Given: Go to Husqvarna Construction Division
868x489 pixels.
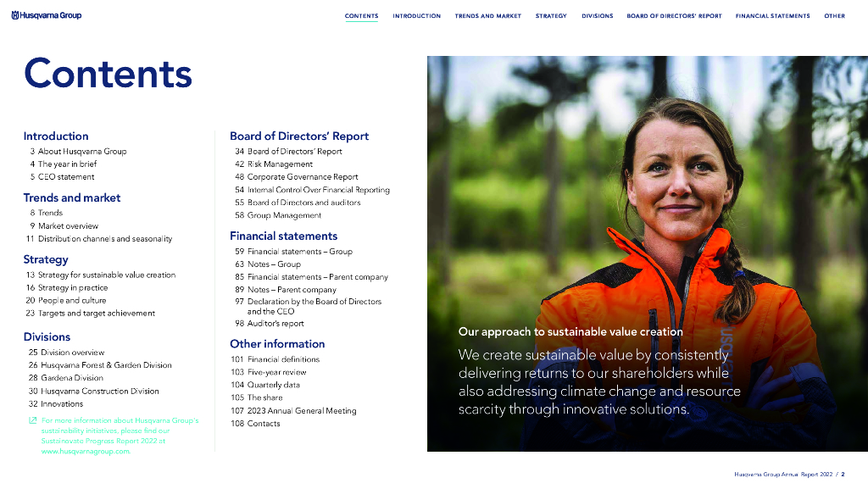Looking at the screenshot, I should (x=93, y=391).
